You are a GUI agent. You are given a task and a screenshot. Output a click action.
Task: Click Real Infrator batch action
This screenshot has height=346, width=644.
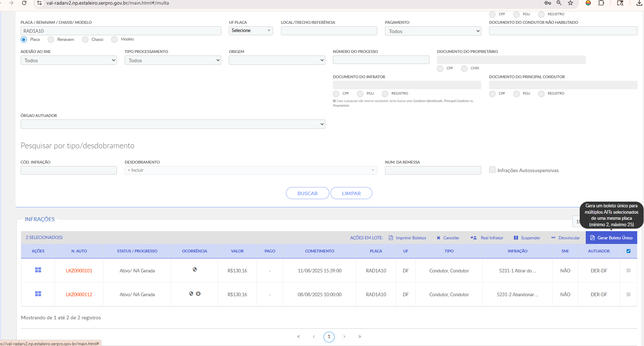tap(487, 238)
